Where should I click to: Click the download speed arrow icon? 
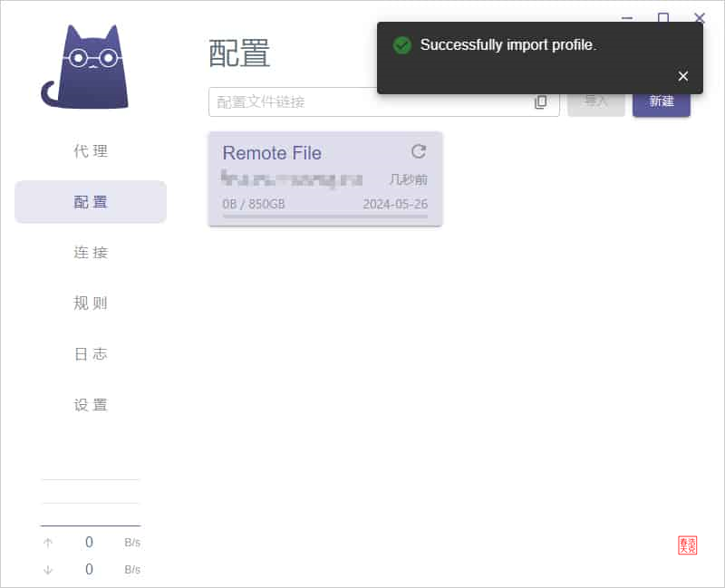click(x=48, y=569)
